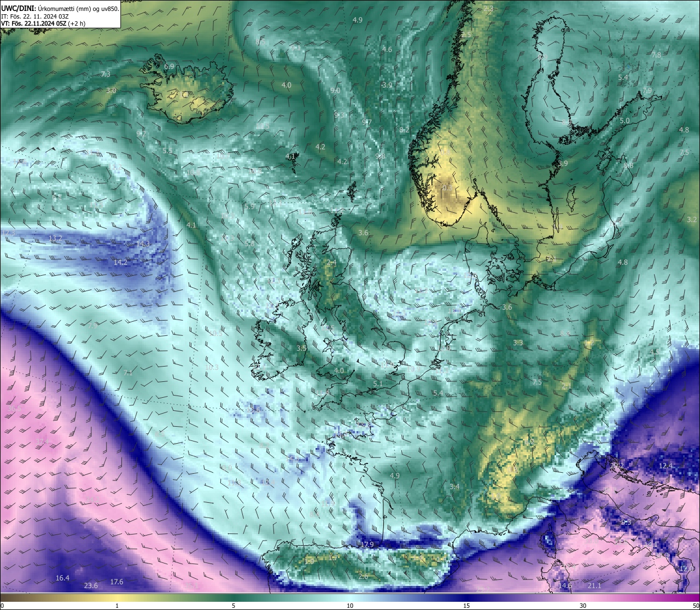
Task: Click the 9.0 value on the map
Action: (336, 91)
